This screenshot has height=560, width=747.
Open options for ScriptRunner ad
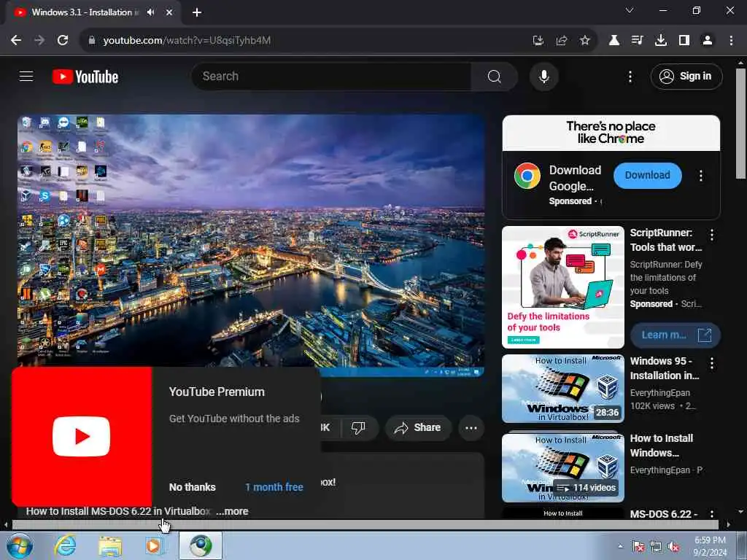tap(712, 235)
